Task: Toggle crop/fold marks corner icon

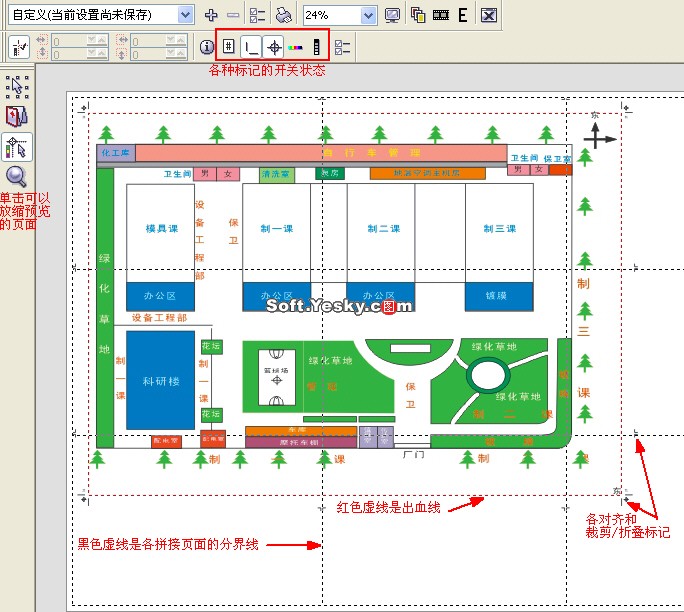Action: [251, 47]
